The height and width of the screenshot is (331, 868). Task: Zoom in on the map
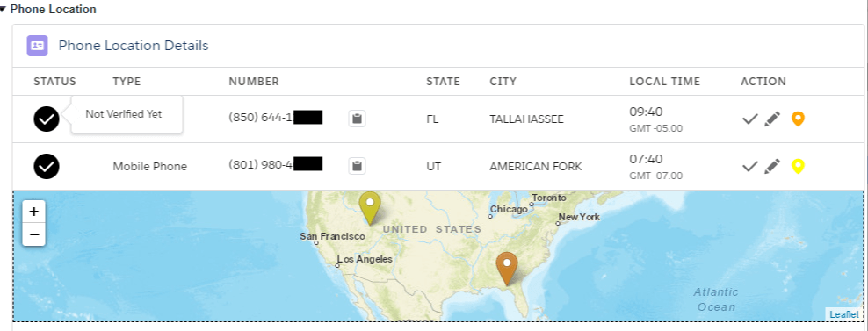click(x=33, y=212)
